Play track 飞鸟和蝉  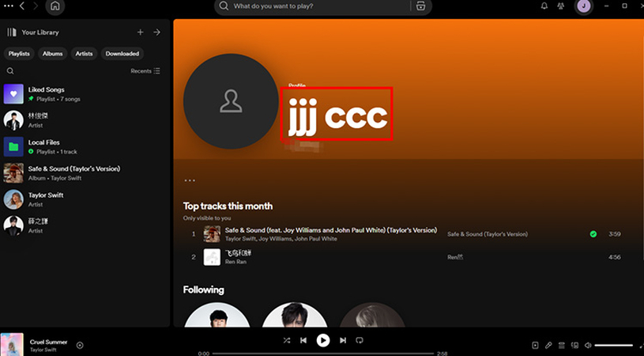pos(238,253)
